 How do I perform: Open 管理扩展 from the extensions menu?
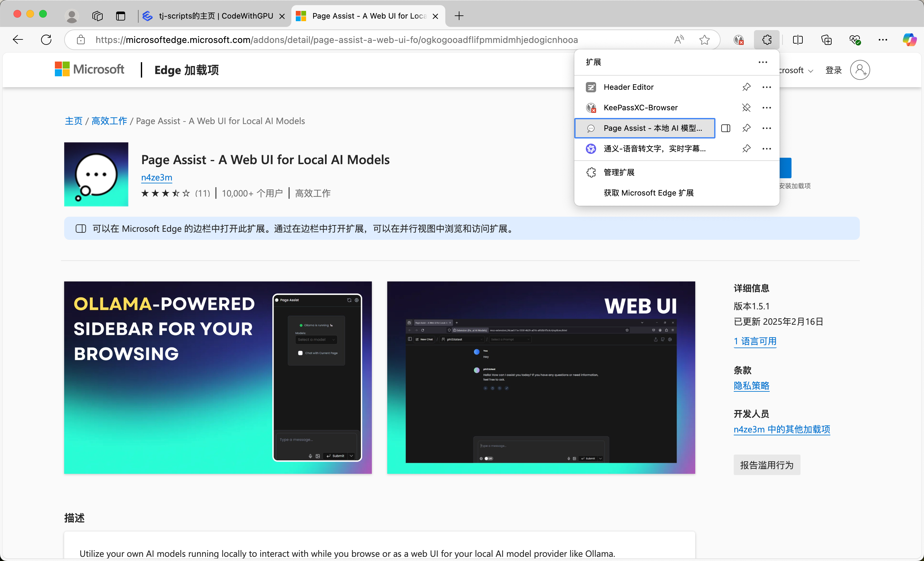click(x=677, y=172)
